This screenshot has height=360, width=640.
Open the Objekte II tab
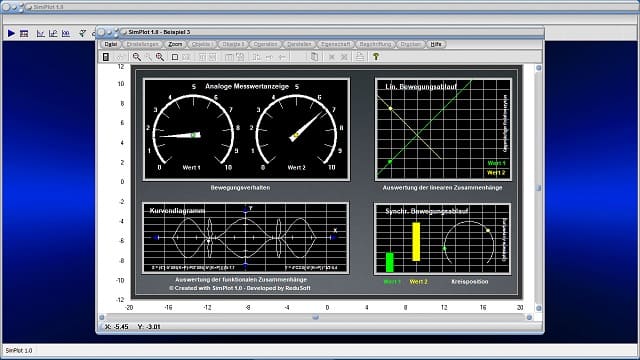pos(233,44)
